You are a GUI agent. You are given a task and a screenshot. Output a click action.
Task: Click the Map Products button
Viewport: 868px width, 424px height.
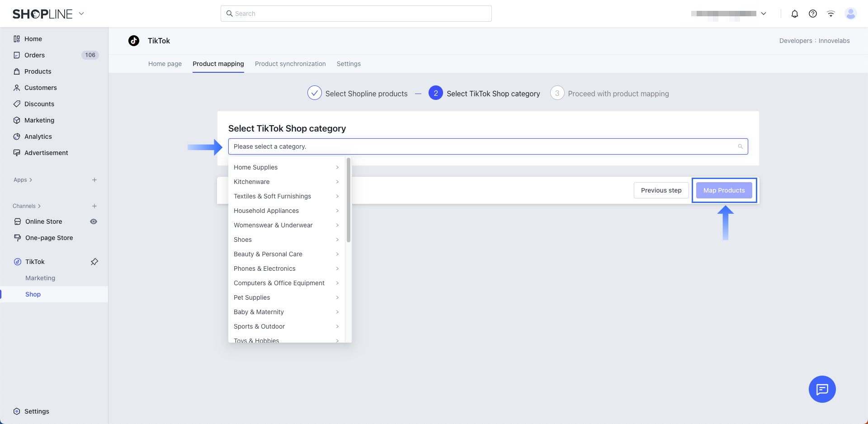(724, 190)
